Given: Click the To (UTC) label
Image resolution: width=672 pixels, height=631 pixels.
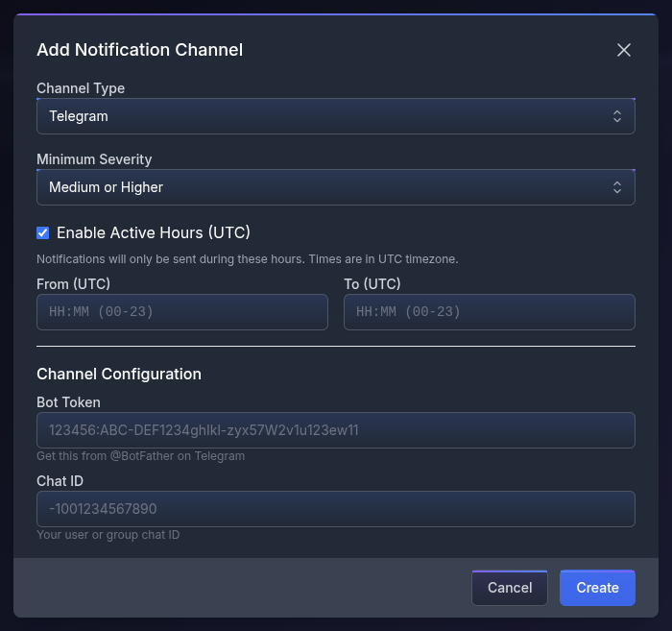Looking at the screenshot, I should point(372,284).
